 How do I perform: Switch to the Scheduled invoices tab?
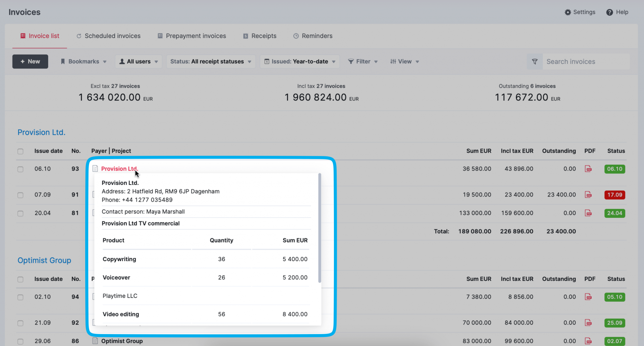tap(108, 36)
